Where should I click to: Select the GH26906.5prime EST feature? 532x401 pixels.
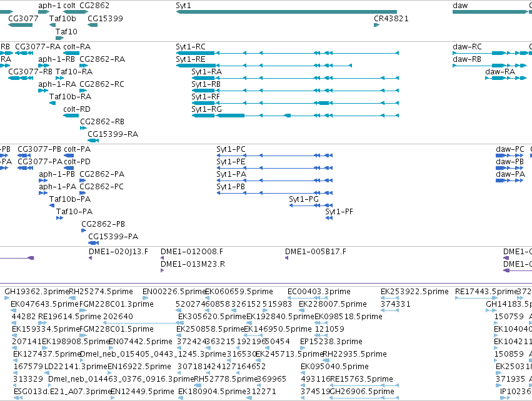pos(364,398)
